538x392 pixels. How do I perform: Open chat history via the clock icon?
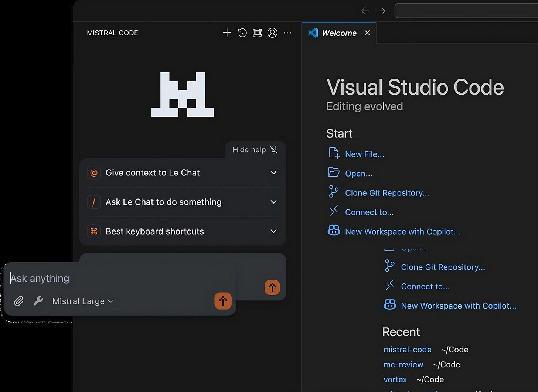(242, 33)
